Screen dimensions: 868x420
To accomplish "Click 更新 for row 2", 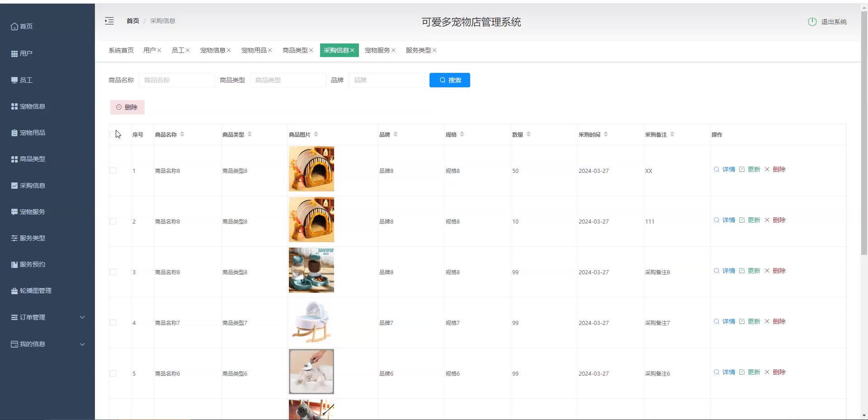I will pyautogui.click(x=750, y=220).
